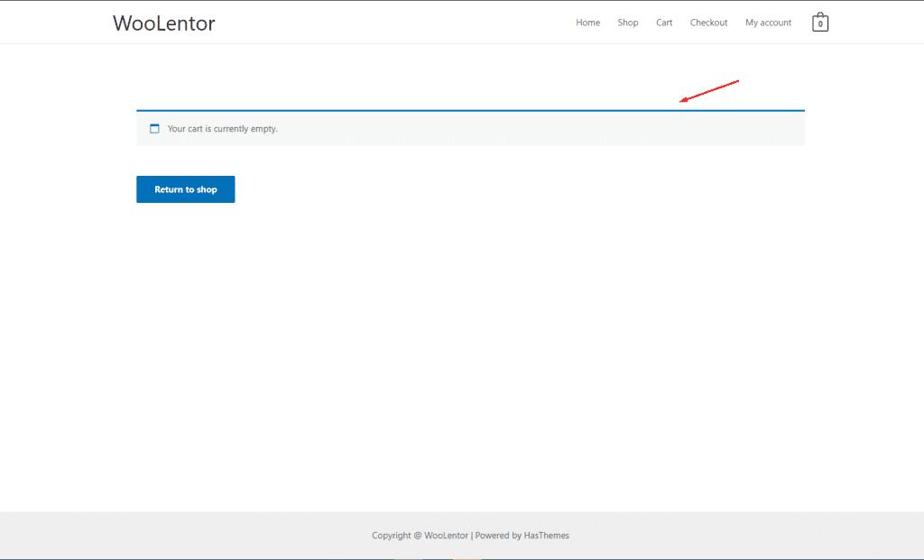Click the WooLentor name in footer text

(x=446, y=536)
